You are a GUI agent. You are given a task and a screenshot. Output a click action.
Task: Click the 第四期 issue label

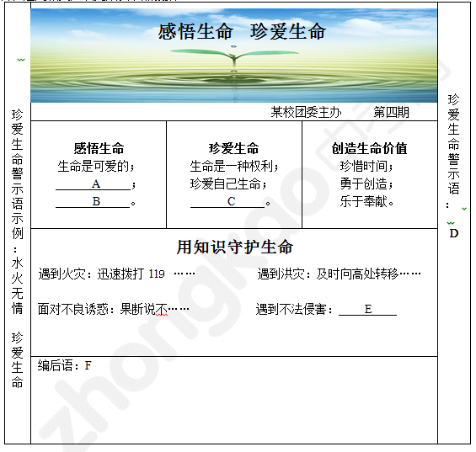pyautogui.click(x=391, y=112)
